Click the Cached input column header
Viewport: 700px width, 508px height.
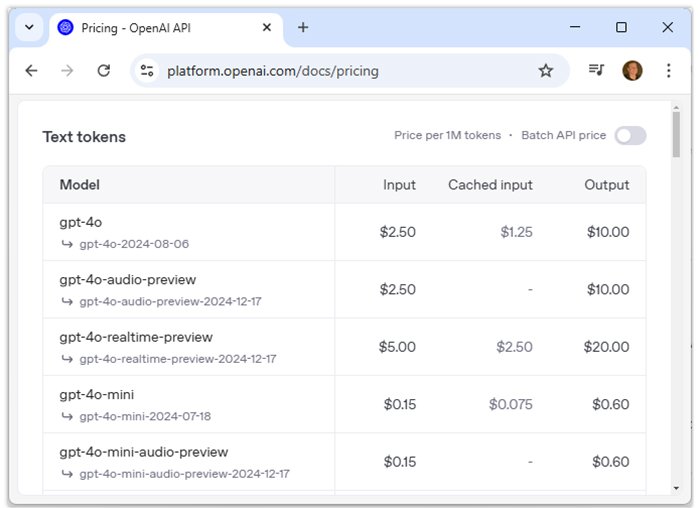coord(490,185)
